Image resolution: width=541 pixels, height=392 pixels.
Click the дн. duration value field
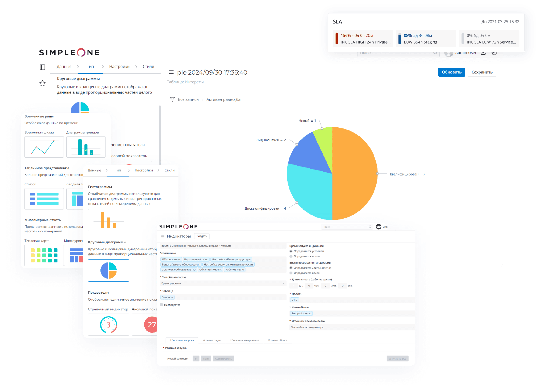click(294, 286)
